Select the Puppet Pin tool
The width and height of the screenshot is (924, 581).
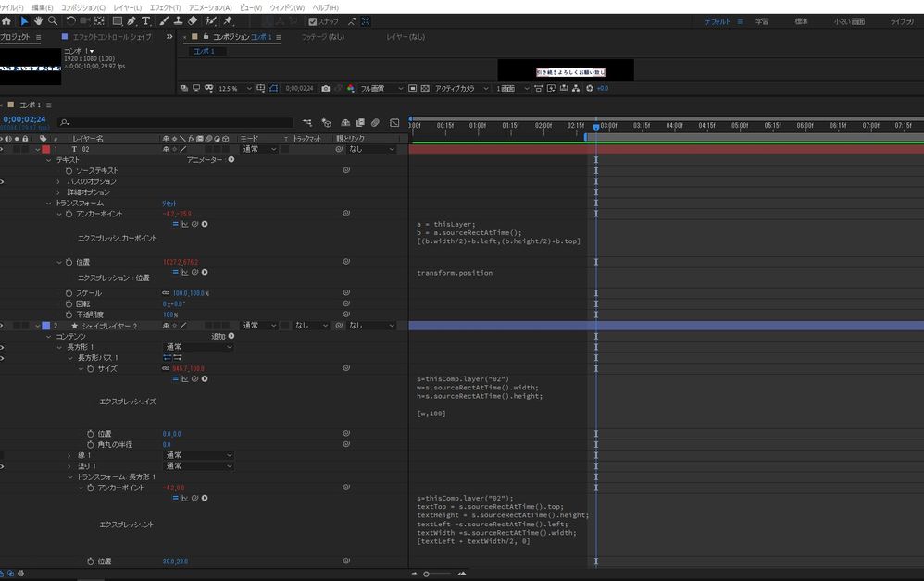pos(228,20)
